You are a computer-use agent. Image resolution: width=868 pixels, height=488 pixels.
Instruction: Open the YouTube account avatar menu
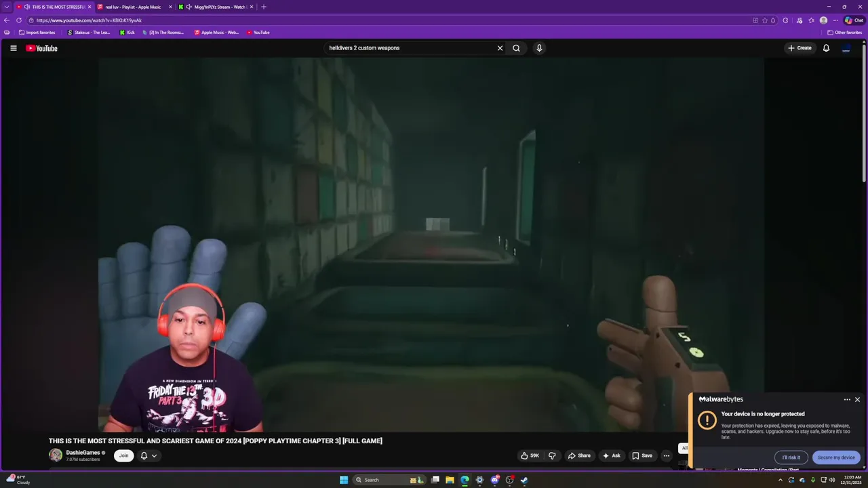pyautogui.click(x=846, y=48)
